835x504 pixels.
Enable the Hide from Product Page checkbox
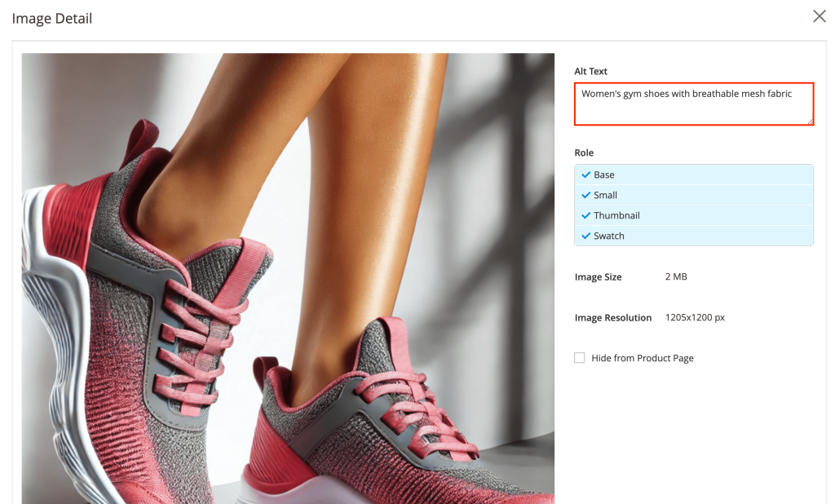pos(580,357)
